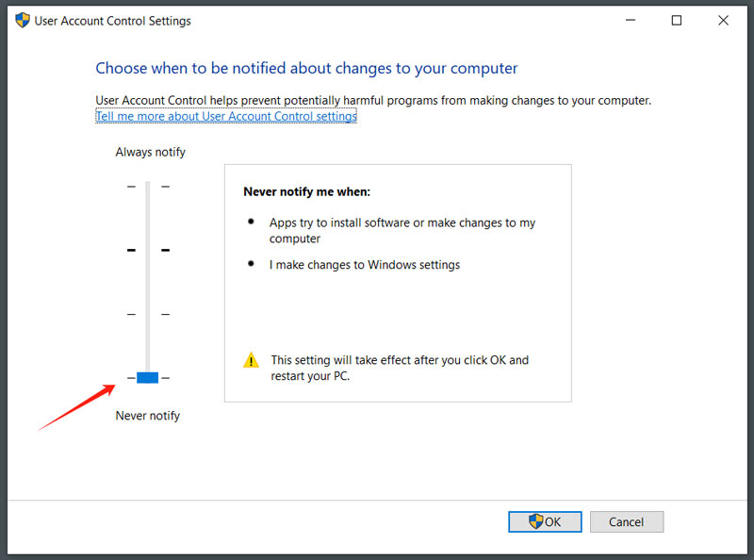Click the yellow warning triangle icon
Image resolution: width=754 pixels, height=560 pixels.
[x=251, y=360]
